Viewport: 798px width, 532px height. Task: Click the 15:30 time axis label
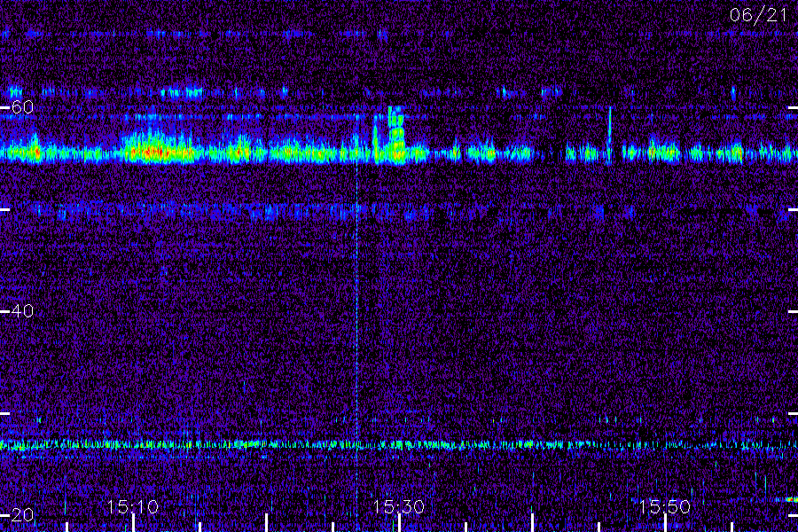click(x=398, y=507)
